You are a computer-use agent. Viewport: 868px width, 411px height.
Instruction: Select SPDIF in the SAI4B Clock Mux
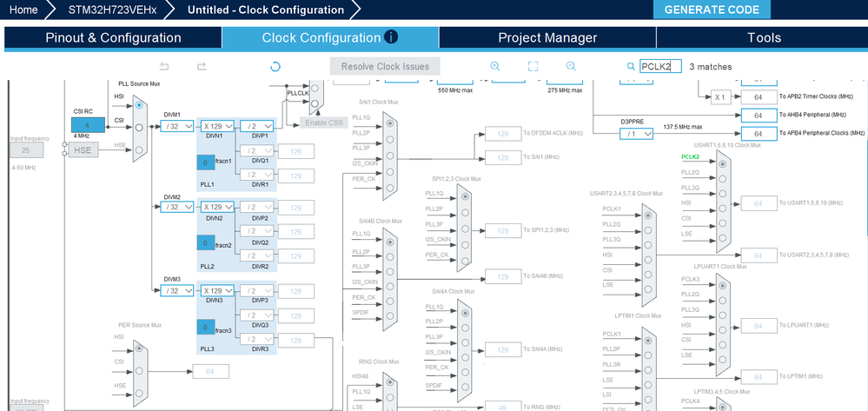click(x=390, y=317)
